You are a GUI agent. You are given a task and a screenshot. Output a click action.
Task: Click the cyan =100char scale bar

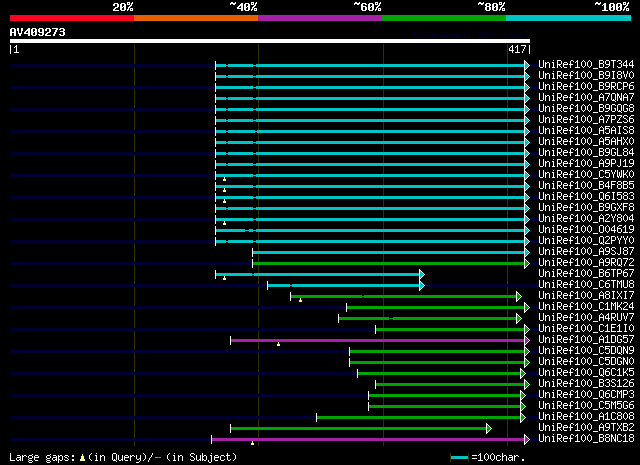tap(459, 457)
